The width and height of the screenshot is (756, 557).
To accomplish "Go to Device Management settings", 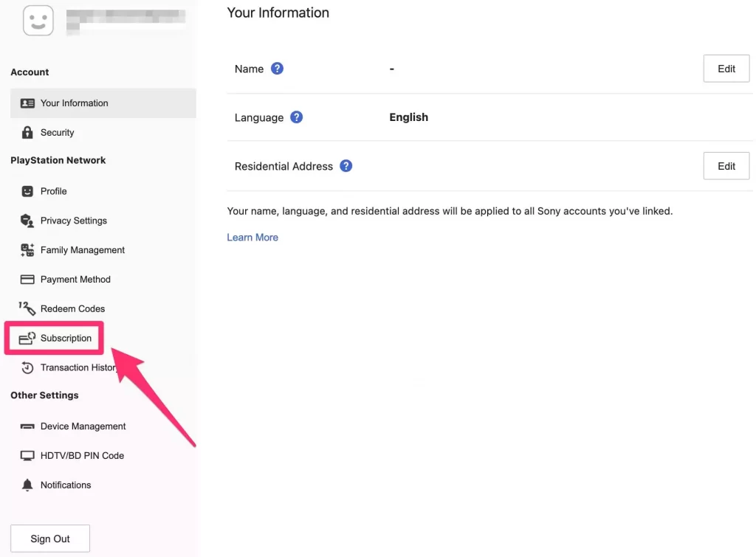I will (83, 426).
